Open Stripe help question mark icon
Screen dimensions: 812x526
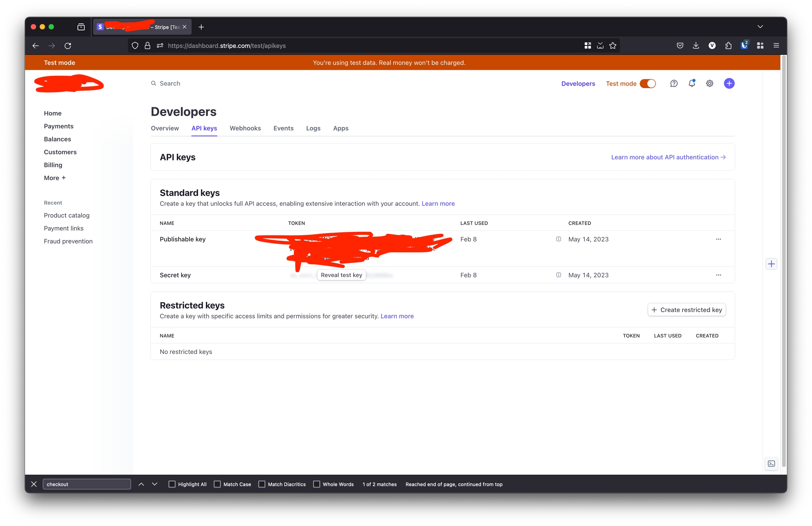[673, 84]
